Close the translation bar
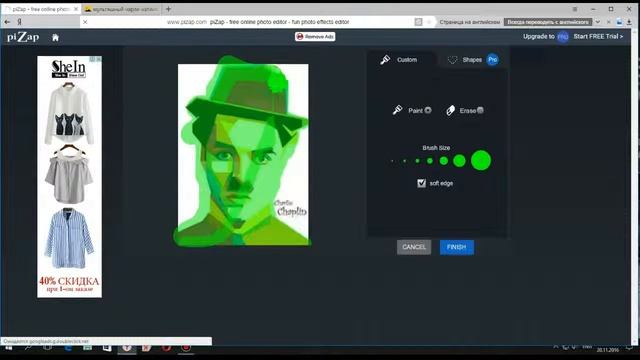 coord(609,22)
